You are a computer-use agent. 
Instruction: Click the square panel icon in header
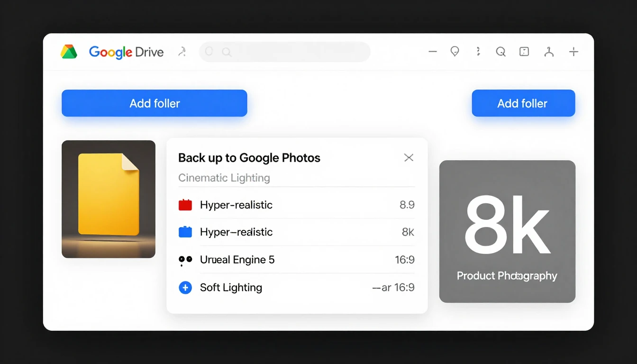(x=524, y=52)
